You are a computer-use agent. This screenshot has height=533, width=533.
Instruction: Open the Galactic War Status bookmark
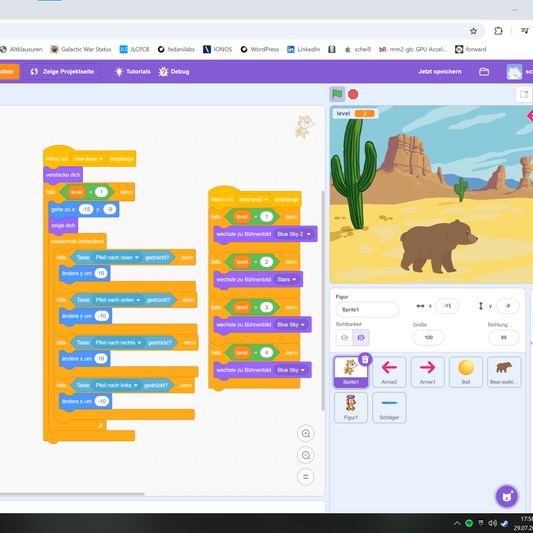81,49
